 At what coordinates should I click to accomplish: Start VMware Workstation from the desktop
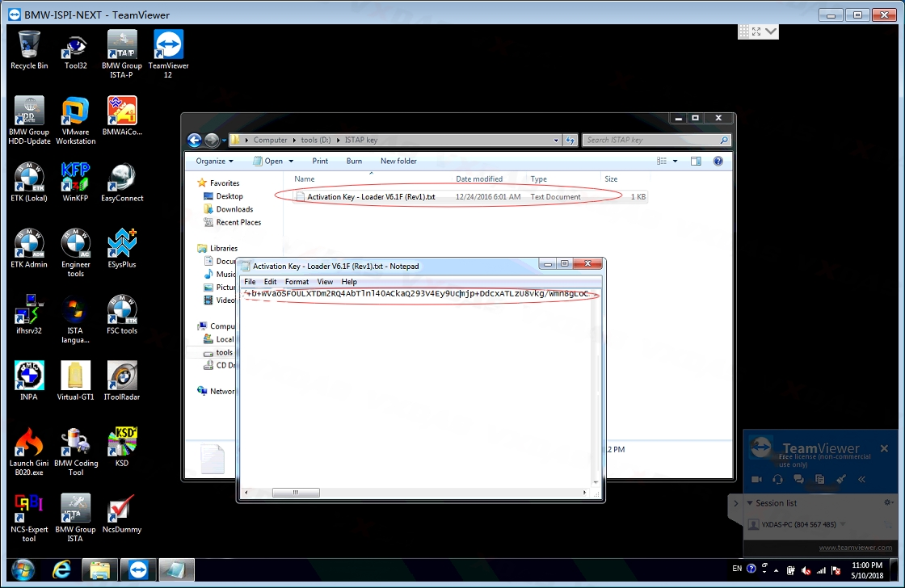click(x=76, y=120)
